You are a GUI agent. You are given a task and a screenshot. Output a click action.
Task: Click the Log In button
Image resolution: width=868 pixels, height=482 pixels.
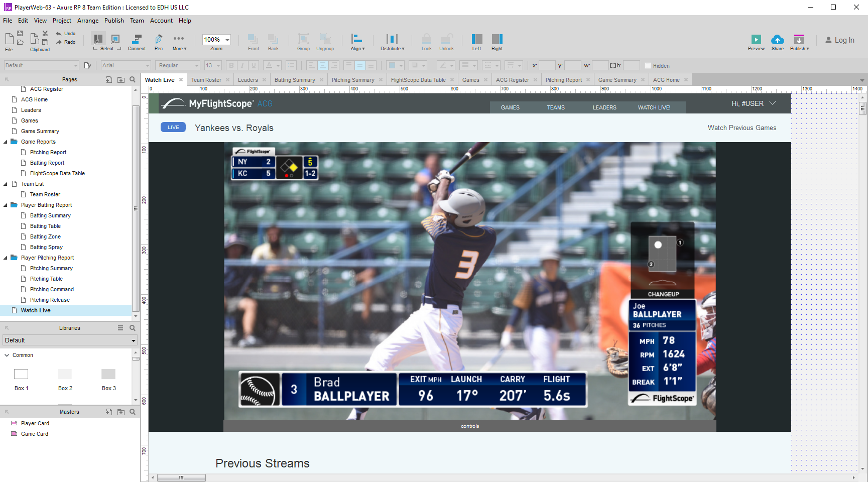click(840, 40)
